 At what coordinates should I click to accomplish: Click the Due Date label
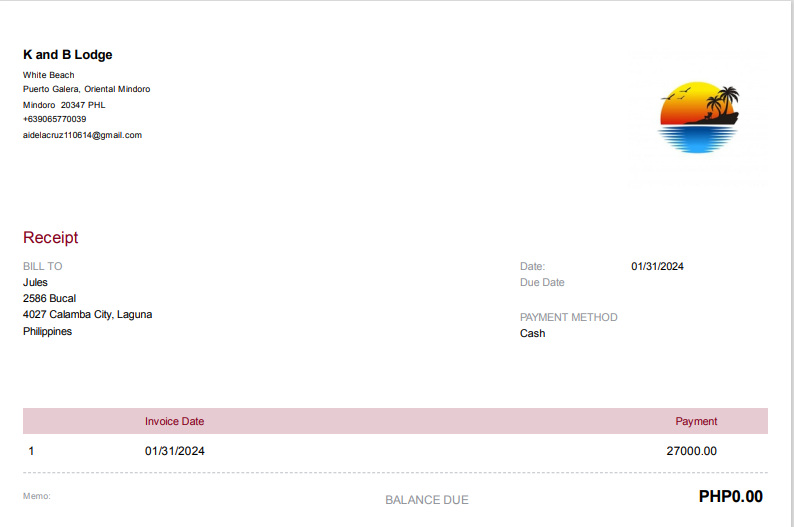coord(542,282)
